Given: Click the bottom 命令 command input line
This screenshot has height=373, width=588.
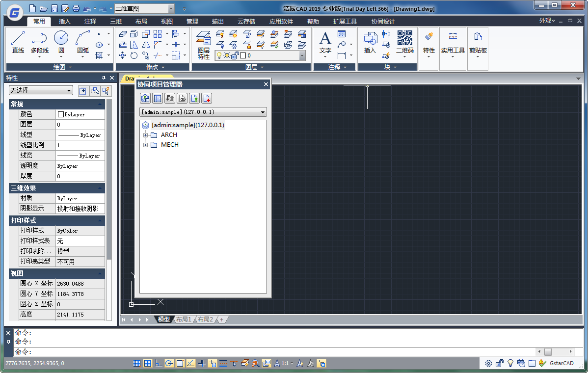Looking at the screenshot, I should (x=275, y=352).
